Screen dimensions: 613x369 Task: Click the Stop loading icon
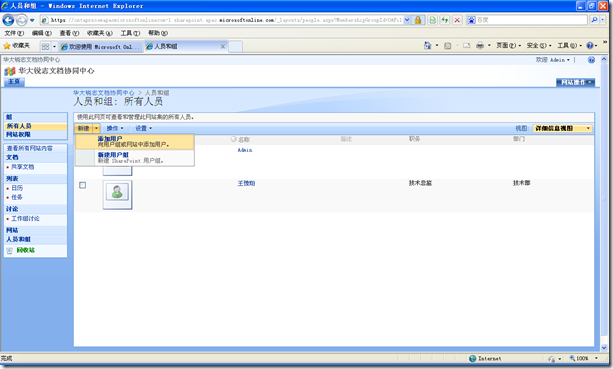coord(457,20)
